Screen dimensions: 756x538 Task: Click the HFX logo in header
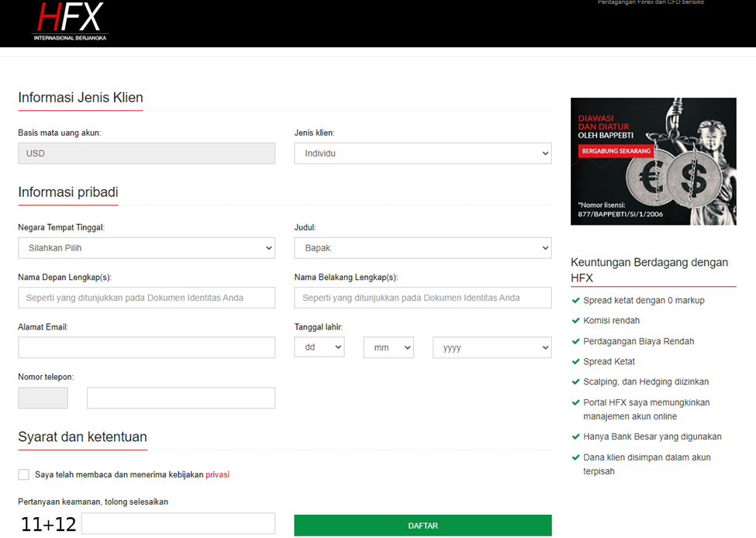pos(71,21)
